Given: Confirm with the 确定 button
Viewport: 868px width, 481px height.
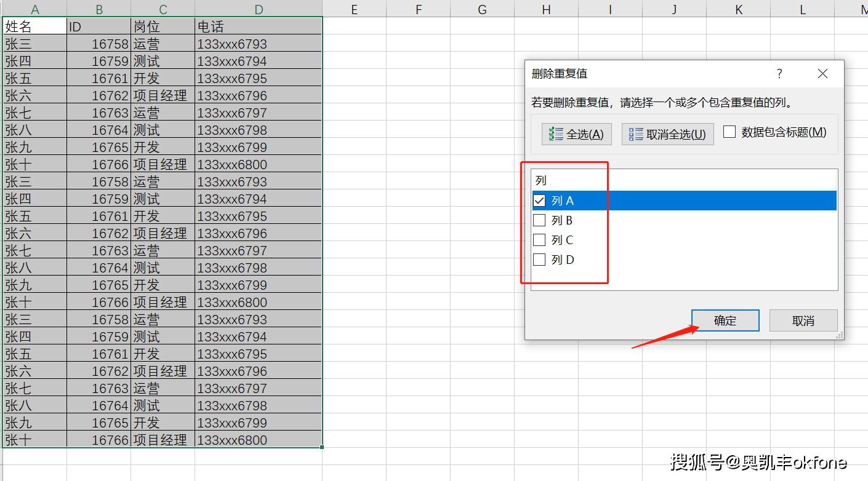Looking at the screenshot, I should [x=725, y=320].
